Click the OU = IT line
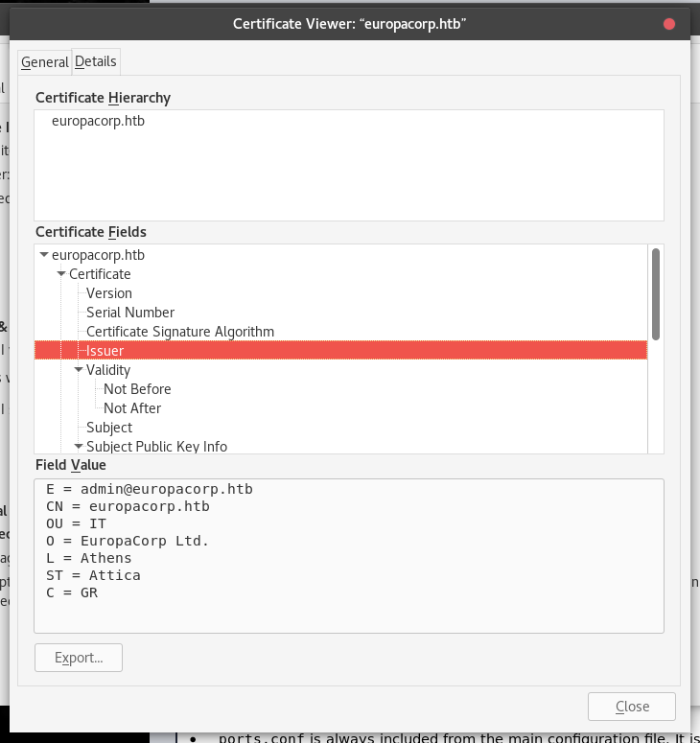 point(77,523)
